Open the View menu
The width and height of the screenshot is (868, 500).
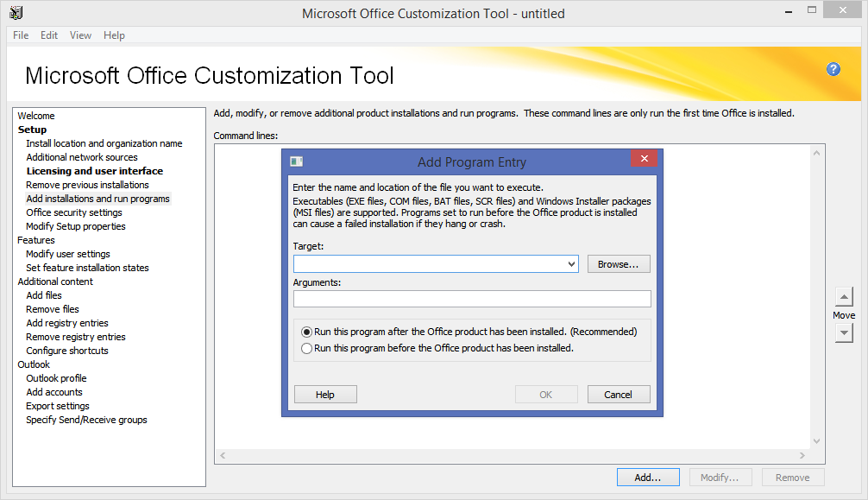(x=80, y=35)
